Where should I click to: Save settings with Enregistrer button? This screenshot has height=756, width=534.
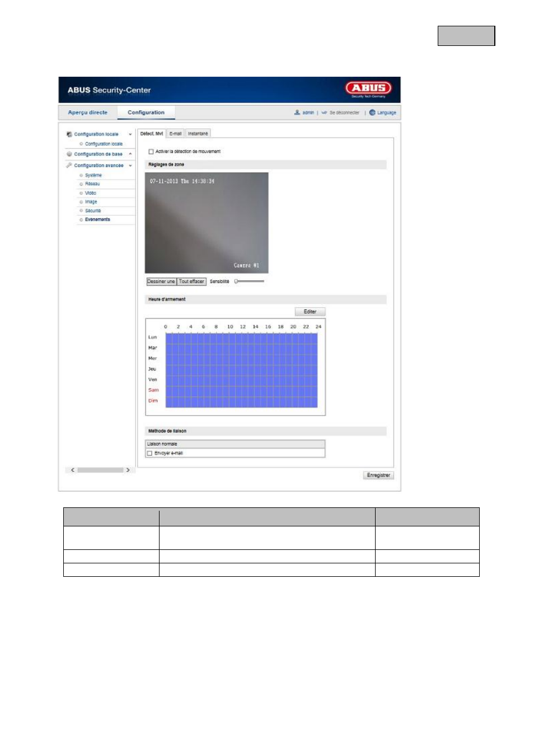(378, 475)
